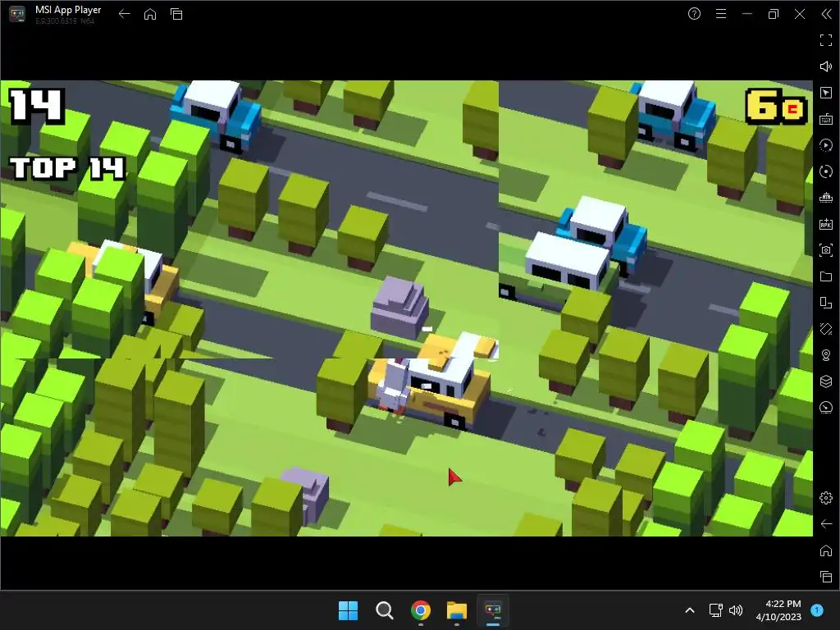Toggle the mouse cursor lock icon

825,93
